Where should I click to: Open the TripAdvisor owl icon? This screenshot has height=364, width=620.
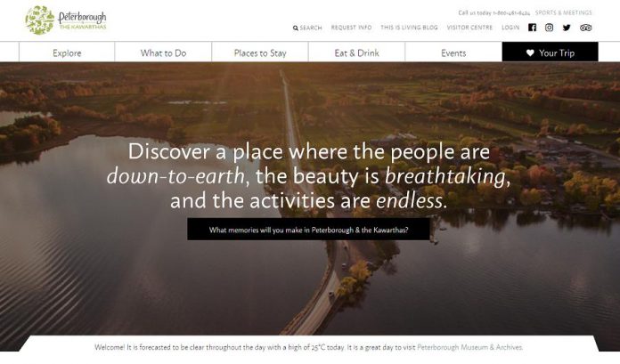click(585, 28)
